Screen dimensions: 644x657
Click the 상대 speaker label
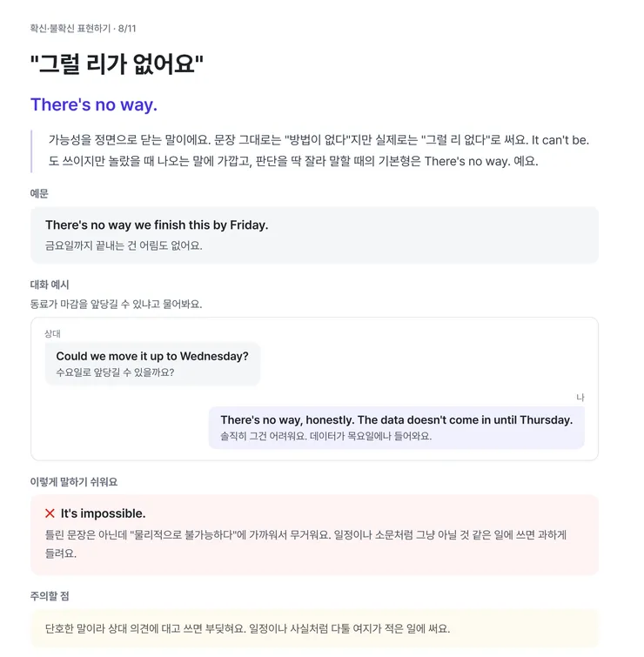53,334
